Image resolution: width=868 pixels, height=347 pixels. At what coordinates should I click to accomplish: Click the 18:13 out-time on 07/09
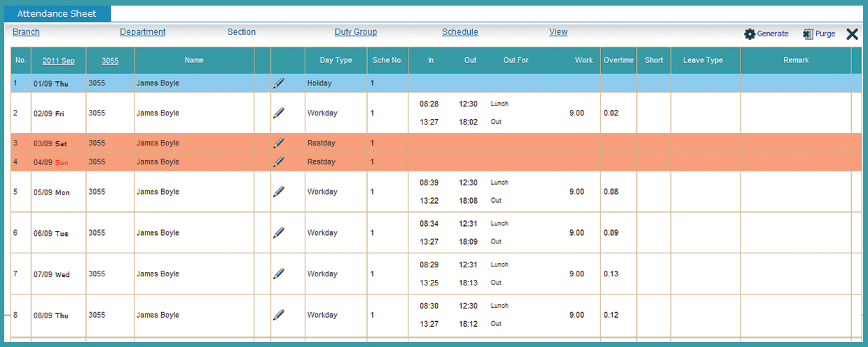[469, 283]
